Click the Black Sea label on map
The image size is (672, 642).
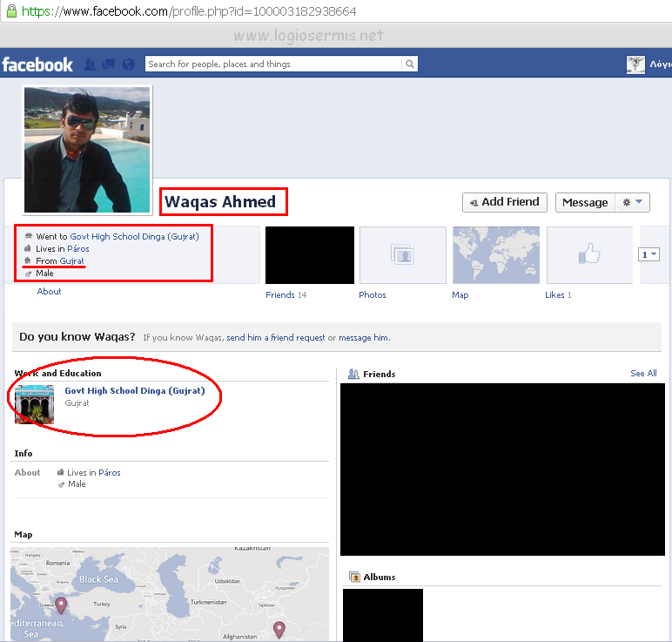(x=98, y=579)
